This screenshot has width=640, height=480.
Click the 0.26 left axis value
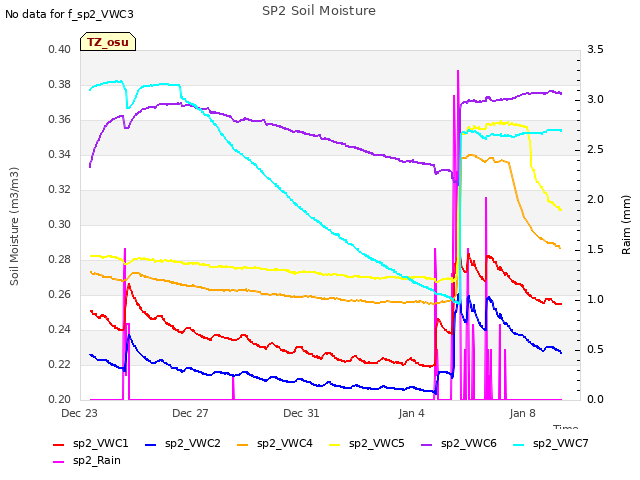[x=60, y=294]
